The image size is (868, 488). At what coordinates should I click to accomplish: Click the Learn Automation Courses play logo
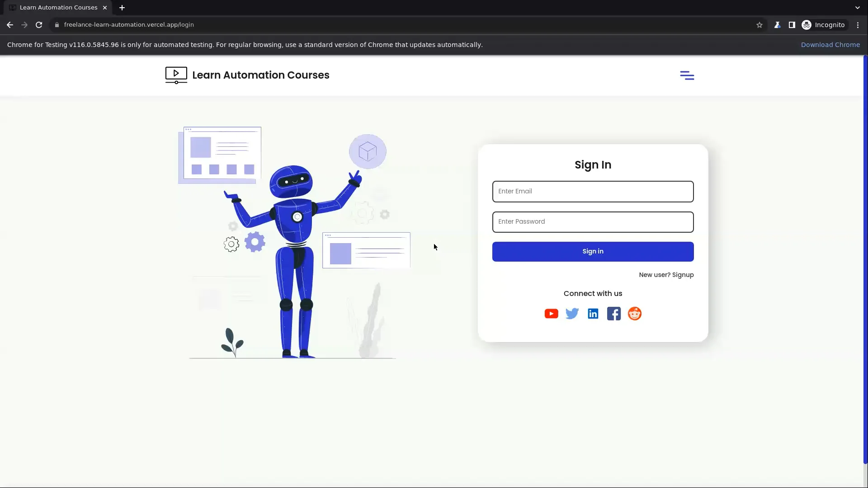point(176,75)
